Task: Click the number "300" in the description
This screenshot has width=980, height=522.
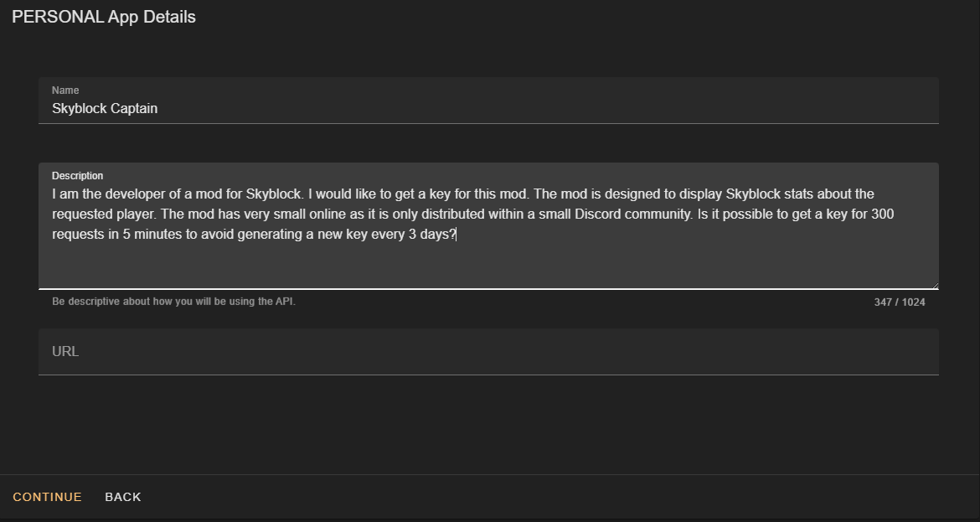Action: click(883, 214)
